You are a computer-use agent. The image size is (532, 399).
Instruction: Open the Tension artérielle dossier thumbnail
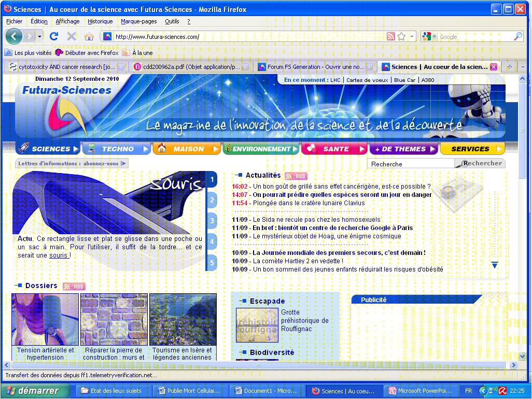45,319
